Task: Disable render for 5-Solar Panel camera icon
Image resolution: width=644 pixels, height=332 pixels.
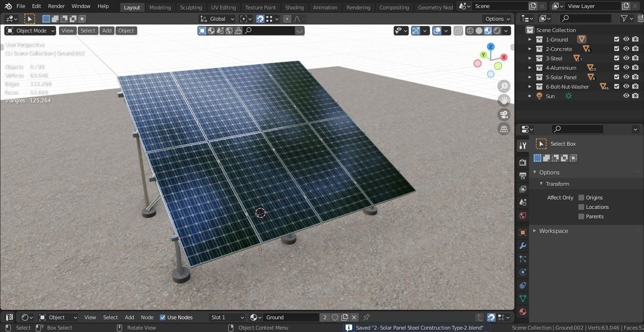Action: coord(636,77)
